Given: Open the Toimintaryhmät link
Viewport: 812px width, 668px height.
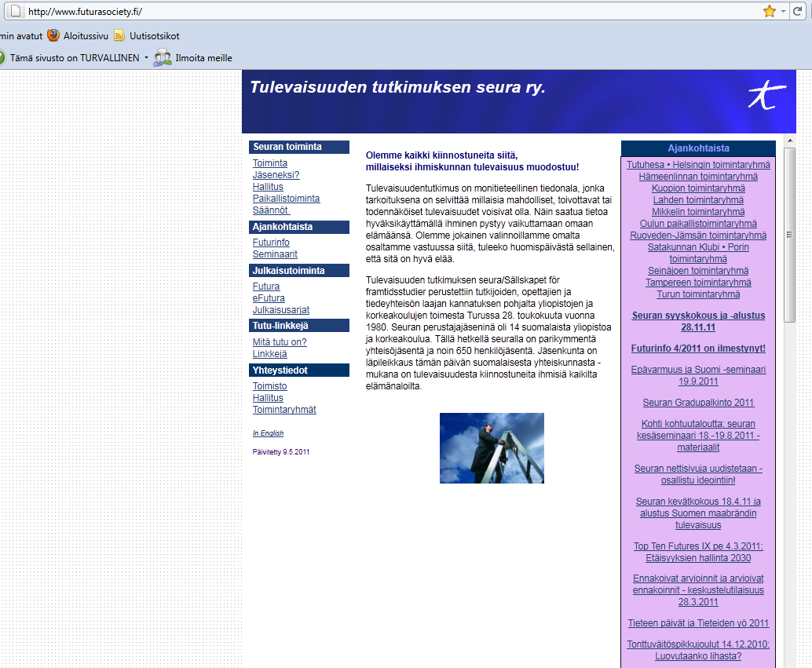Looking at the screenshot, I should pyautogui.click(x=284, y=410).
